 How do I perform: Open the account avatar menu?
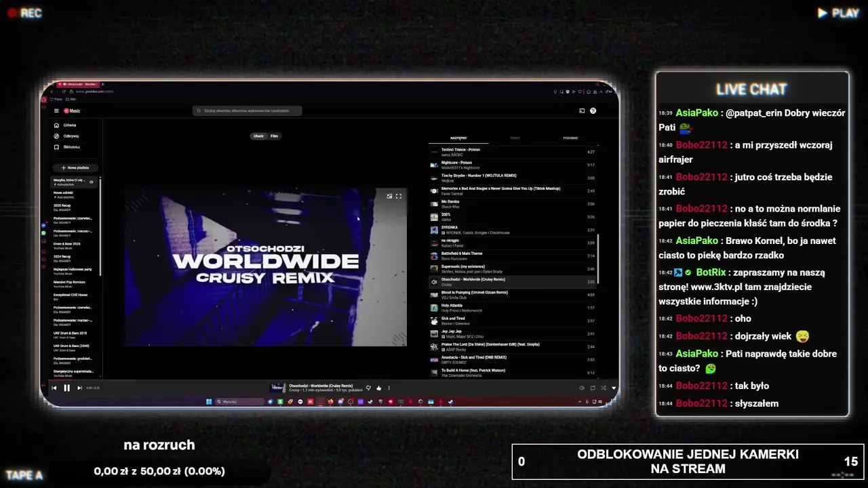(x=593, y=110)
